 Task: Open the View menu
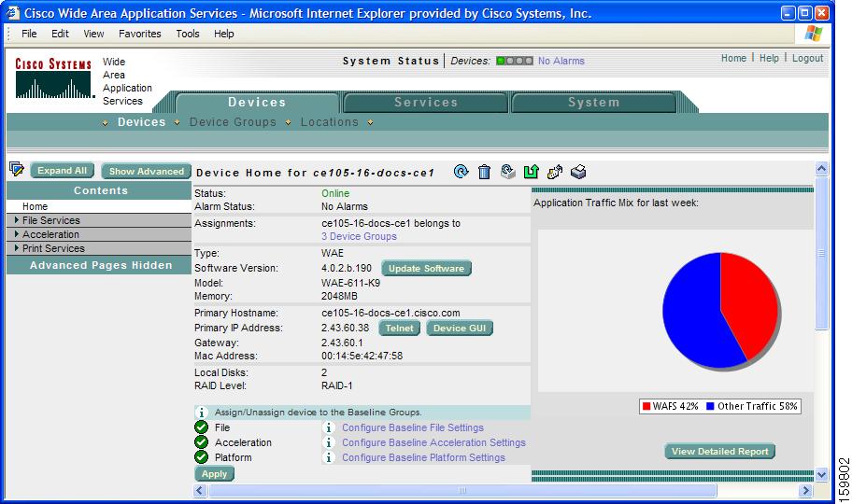[x=93, y=34]
